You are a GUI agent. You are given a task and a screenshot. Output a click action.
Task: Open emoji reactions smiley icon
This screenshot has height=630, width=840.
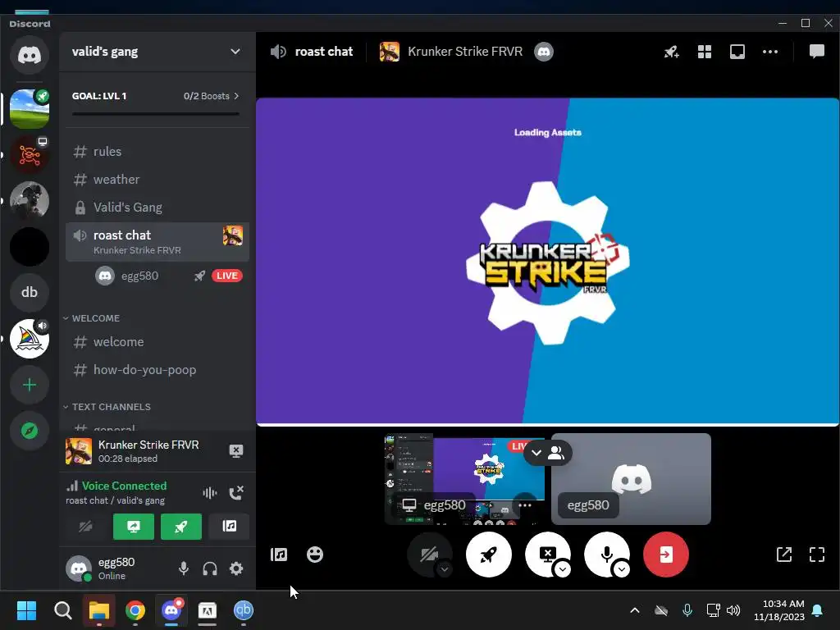pyautogui.click(x=314, y=555)
